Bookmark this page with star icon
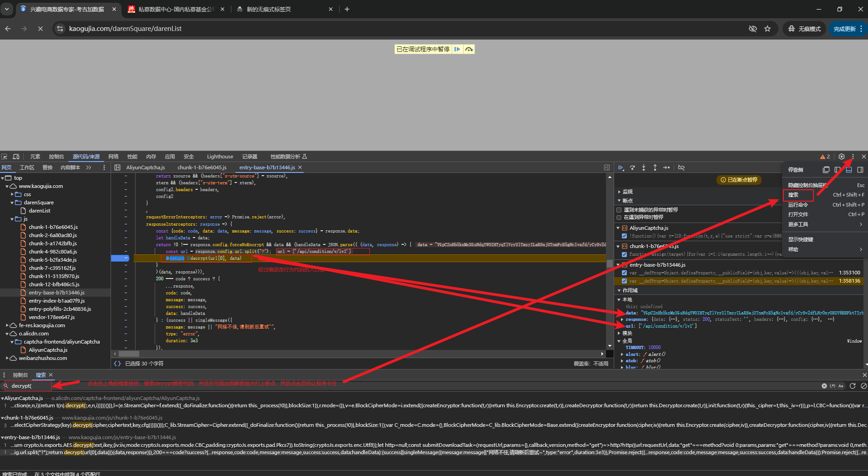 pyautogui.click(x=767, y=29)
